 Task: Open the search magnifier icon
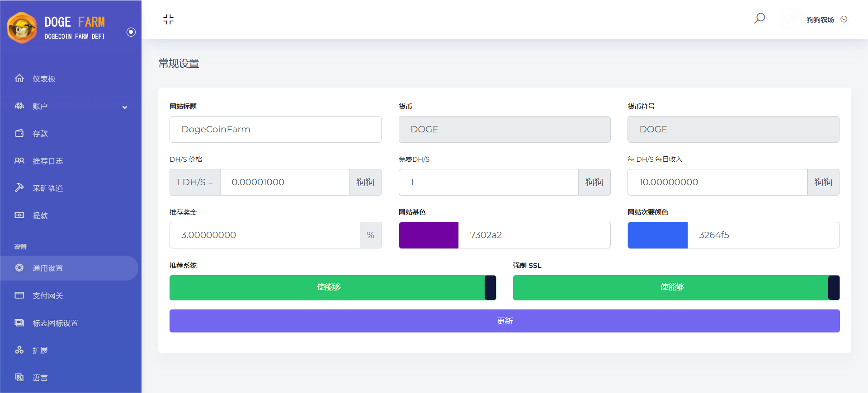click(759, 19)
